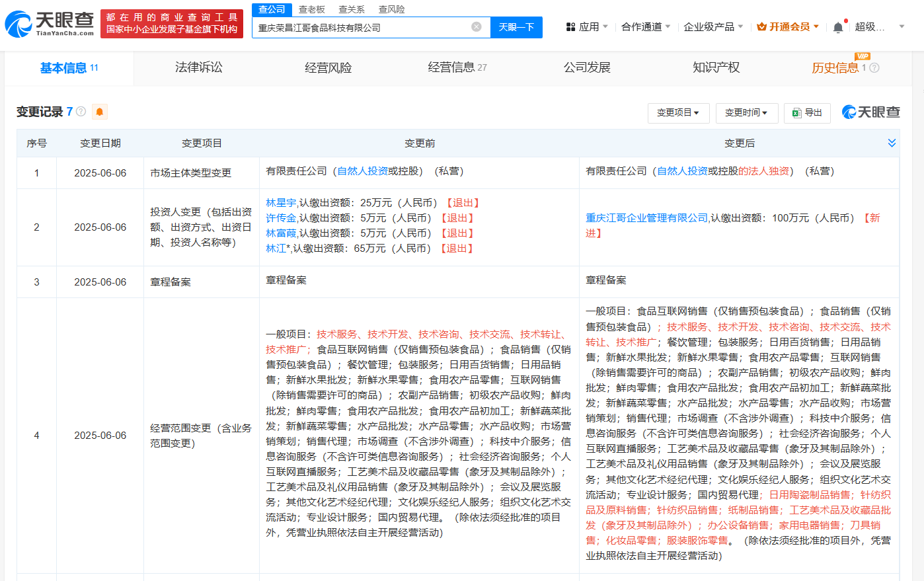Click 变更项目 column header
This screenshot has width=924, height=581.
click(x=202, y=143)
